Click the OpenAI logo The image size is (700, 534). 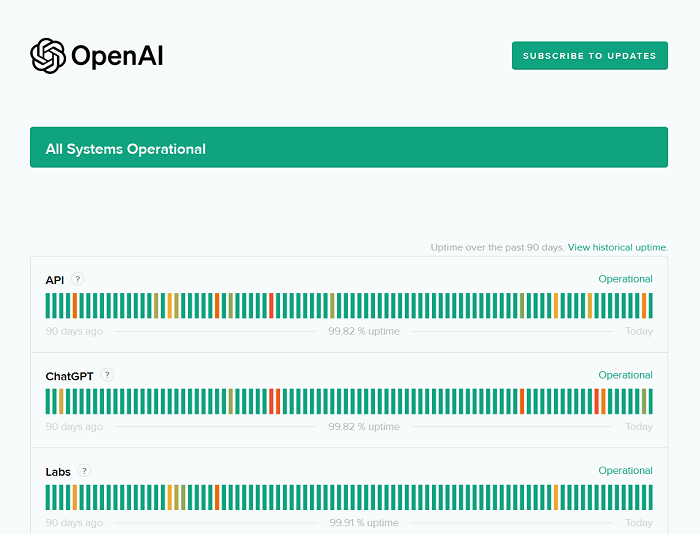[x=97, y=56]
